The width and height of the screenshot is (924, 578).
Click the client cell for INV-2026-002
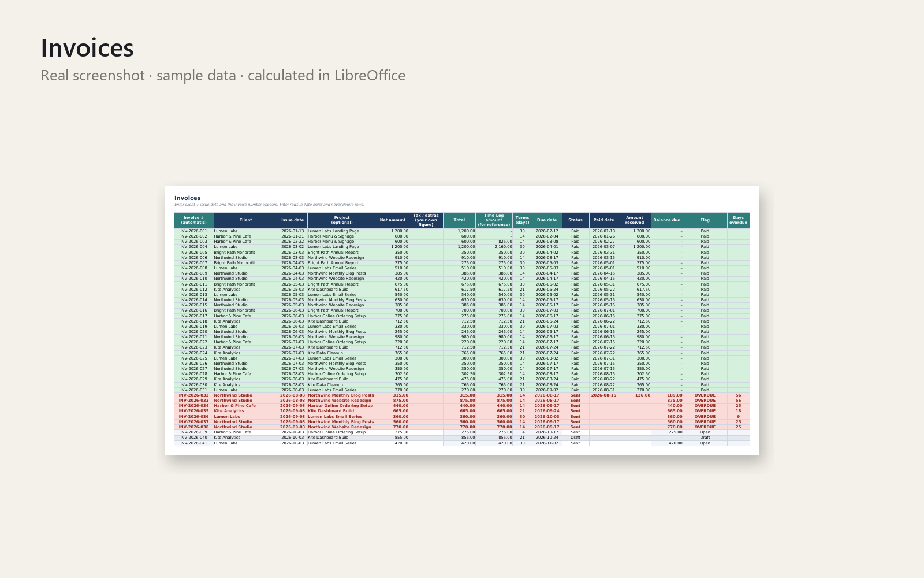(246, 236)
